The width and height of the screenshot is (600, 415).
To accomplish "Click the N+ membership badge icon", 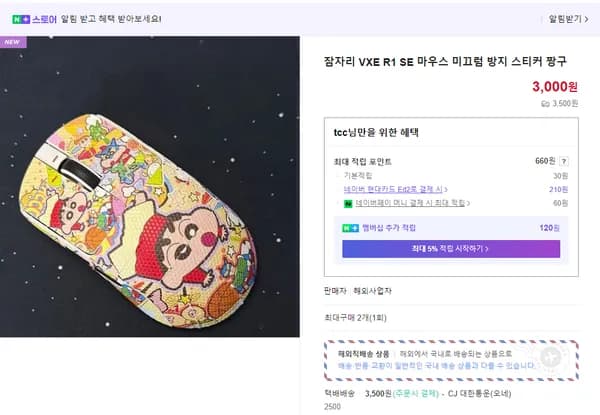I will tap(350, 228).
